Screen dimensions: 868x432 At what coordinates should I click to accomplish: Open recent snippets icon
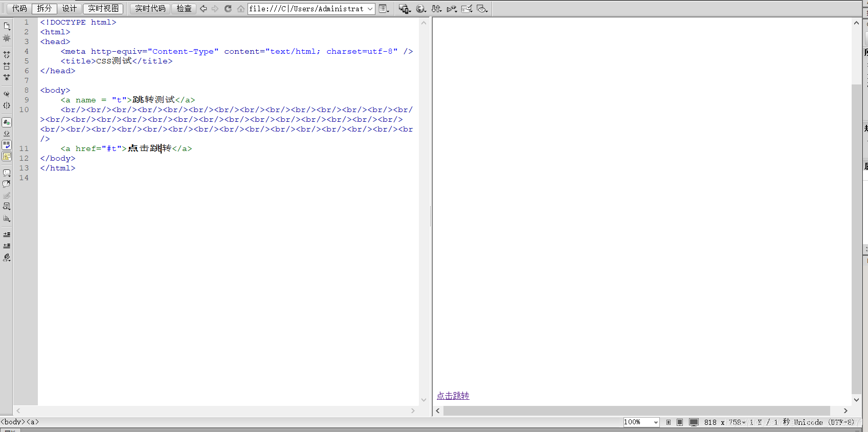7,207
